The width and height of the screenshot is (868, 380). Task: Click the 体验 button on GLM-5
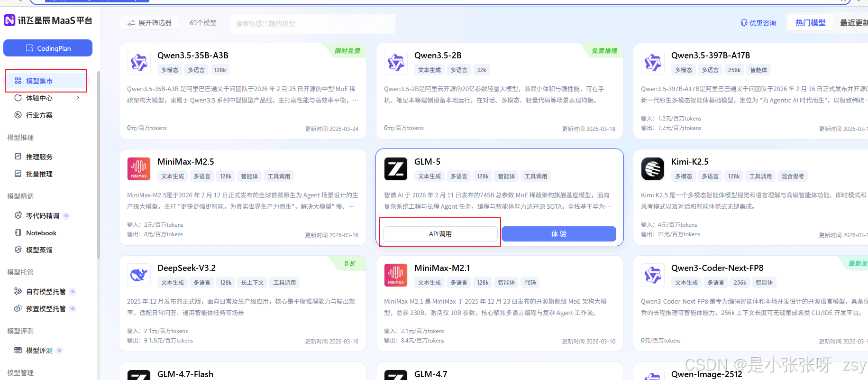click(x=559, y=234)
